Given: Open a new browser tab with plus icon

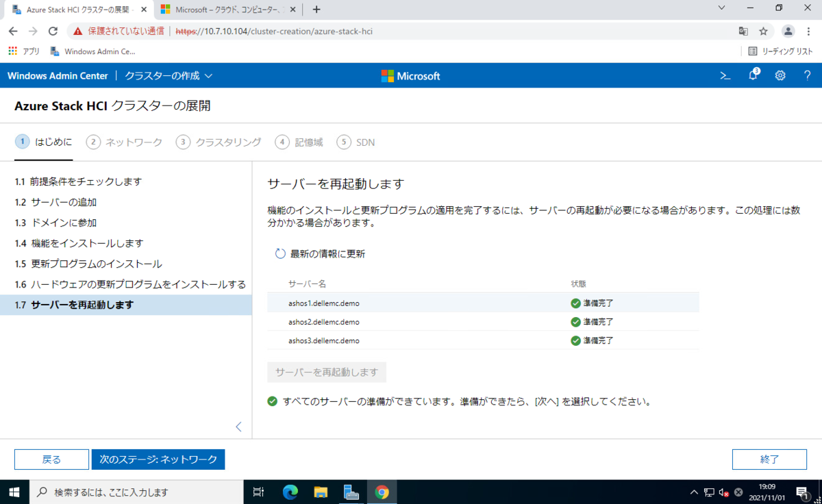Looking at the screenshot, I should coord(316,10).
